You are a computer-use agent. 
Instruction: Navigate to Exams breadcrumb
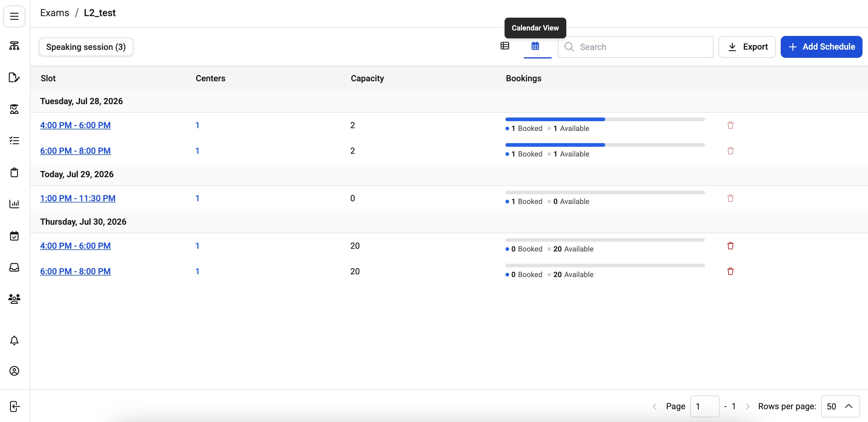[x=54, y=13]
